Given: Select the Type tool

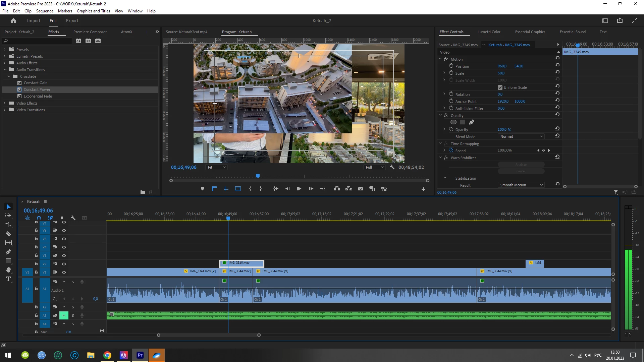Looking at the screenshot, I should pos(8,279).
